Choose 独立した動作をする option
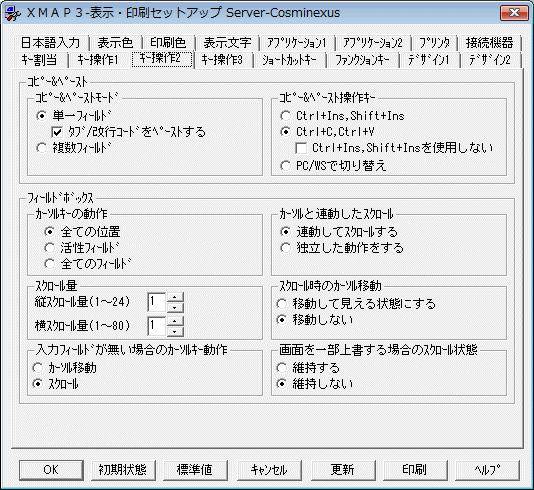The width and height of the screenshot is (534, 490). point(342,248)
